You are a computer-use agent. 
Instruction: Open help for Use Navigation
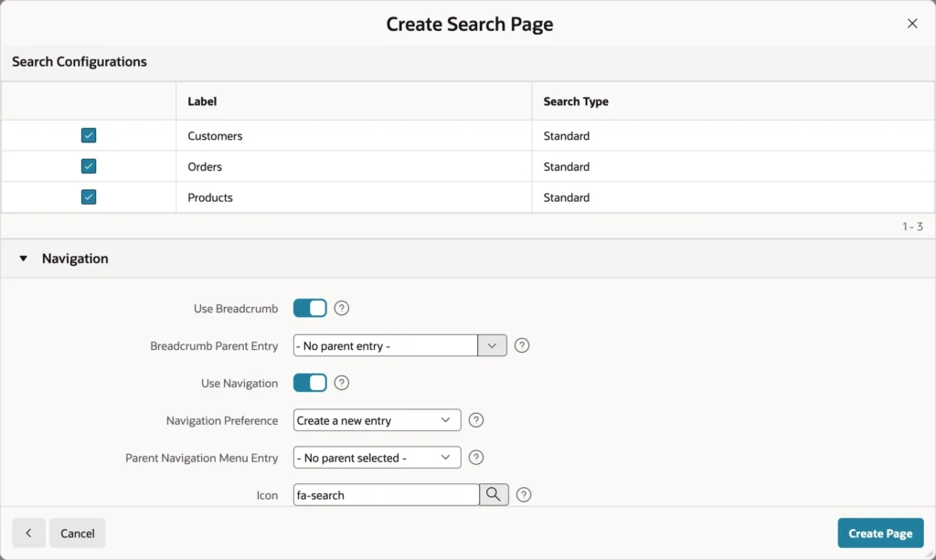[x=342, y=383]
